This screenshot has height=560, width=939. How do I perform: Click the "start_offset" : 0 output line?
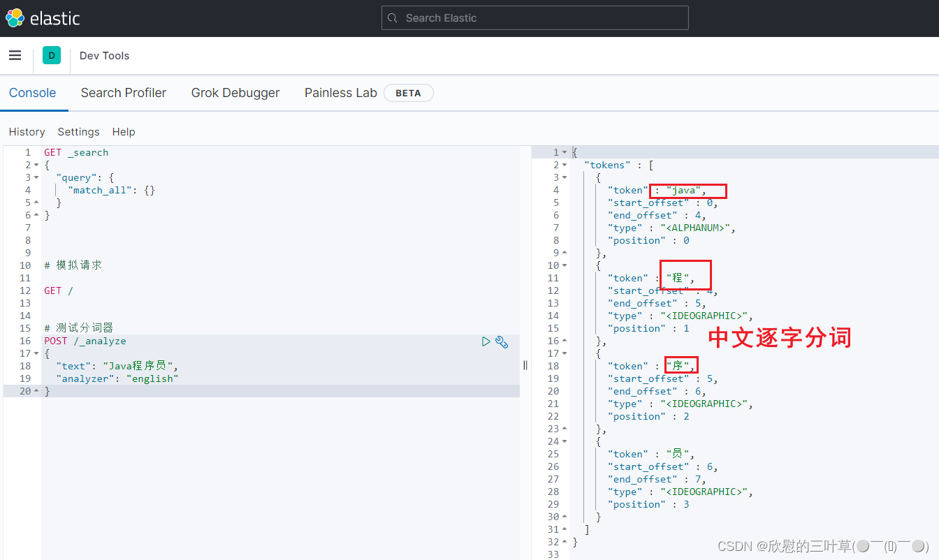[x=663, y=202]
